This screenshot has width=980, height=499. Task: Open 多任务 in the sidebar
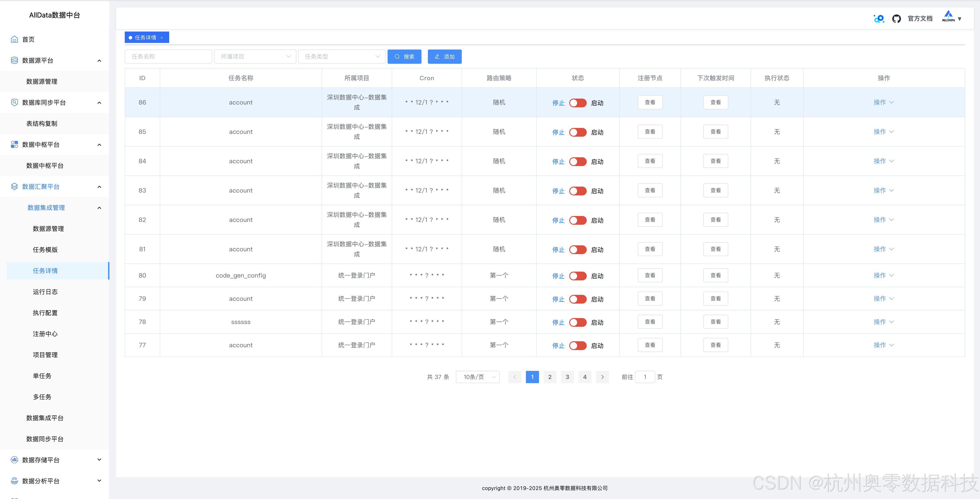tap(42, 396)
